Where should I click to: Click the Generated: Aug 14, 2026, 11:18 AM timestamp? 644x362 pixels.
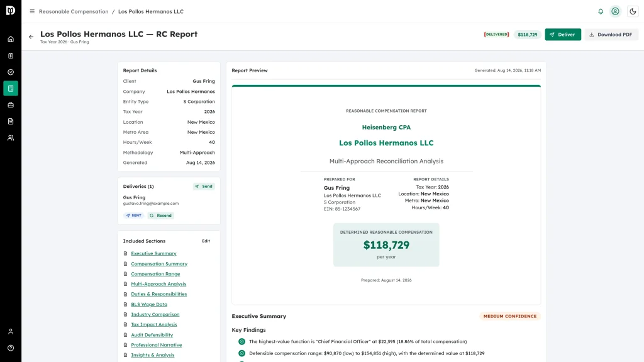click(x=508, y=70)
